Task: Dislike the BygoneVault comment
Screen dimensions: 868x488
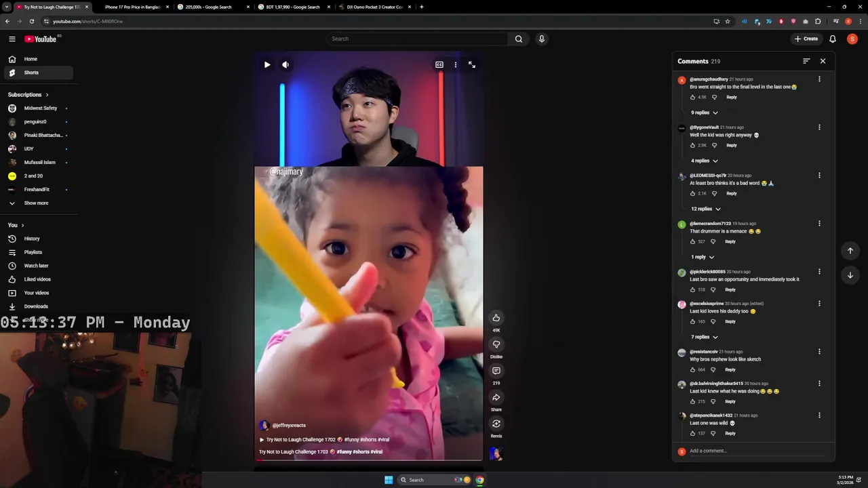Action: (714, 145)
